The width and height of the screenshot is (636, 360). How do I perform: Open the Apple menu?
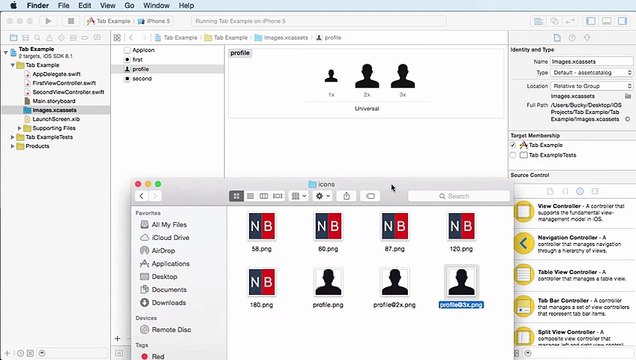[13, 5]
